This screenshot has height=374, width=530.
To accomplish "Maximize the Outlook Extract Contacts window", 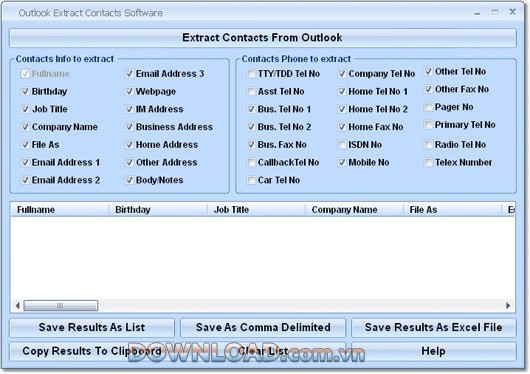I will 495,13.
